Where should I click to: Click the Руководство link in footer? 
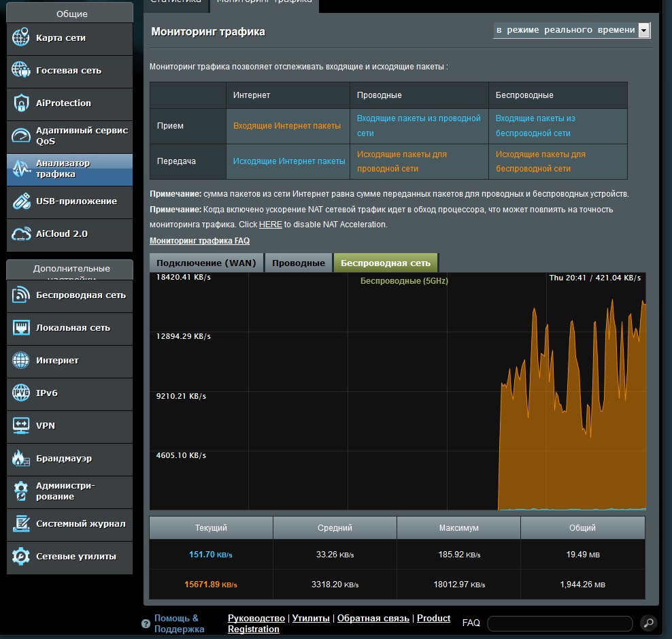tap(256, 618)
